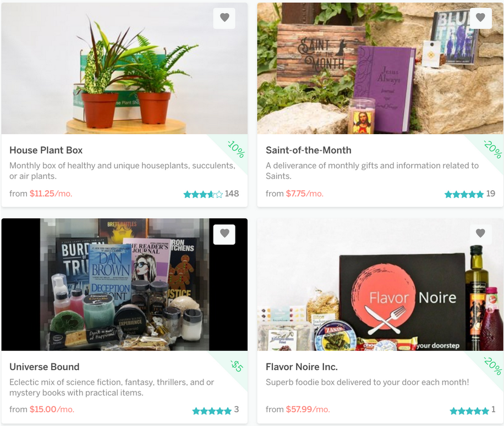Image resolution: width=504 pixels, height=426 pixels.
Task: Click the Flavor Noire box photo
Action: [380, 284]
